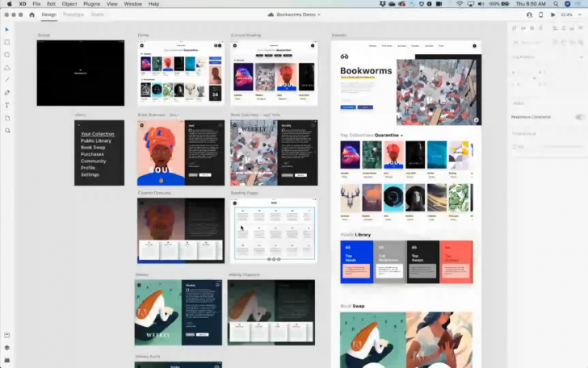Click the black Top Swaps card

422,262
